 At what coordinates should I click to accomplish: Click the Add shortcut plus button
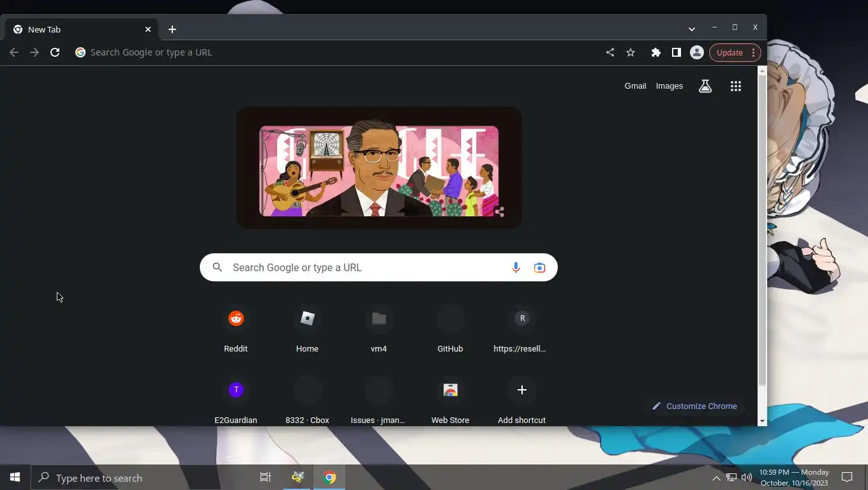pyautogui.click(x=521, y=390)
